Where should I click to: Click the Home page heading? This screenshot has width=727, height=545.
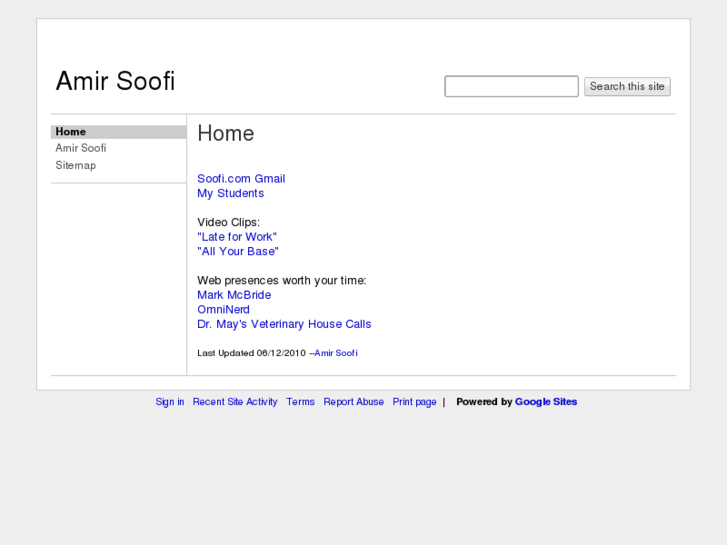tap(226, 134)
